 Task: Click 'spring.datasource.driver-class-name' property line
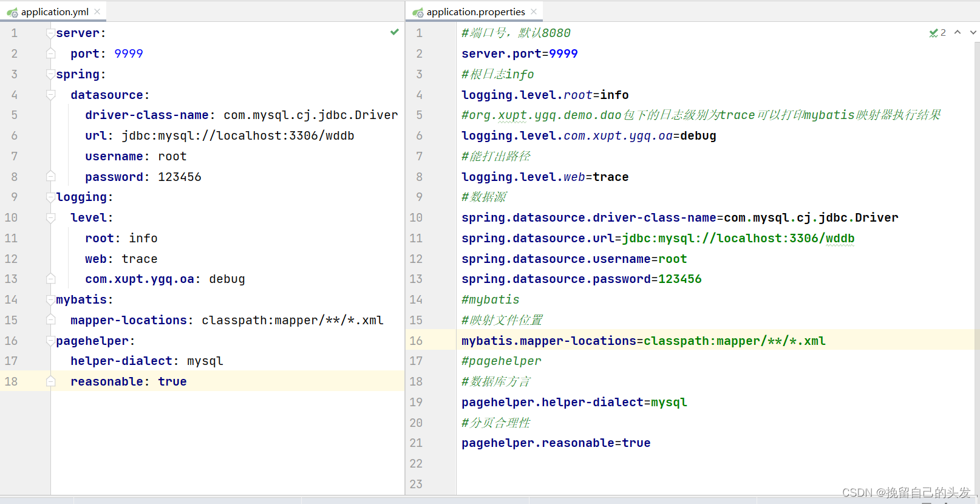pyautogui.click(x=680, y=217)
